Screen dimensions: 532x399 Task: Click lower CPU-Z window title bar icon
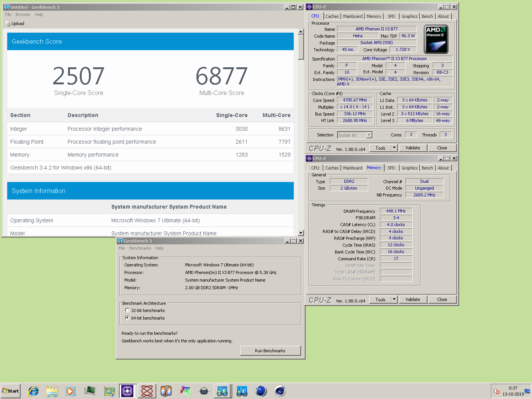(309, 158)
